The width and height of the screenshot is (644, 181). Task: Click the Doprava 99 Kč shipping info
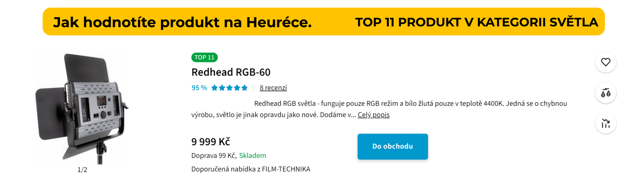(214, 156)
